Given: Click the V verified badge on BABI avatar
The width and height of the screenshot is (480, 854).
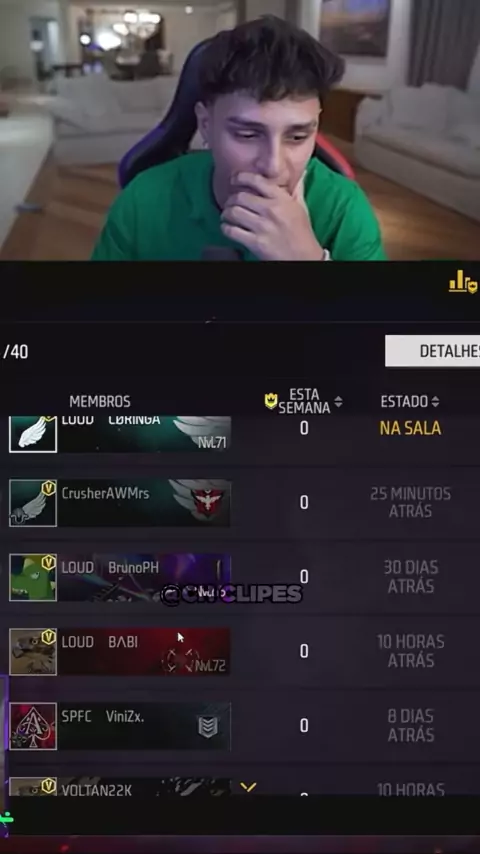Looking at the screenshot, I should pos(48,637).
